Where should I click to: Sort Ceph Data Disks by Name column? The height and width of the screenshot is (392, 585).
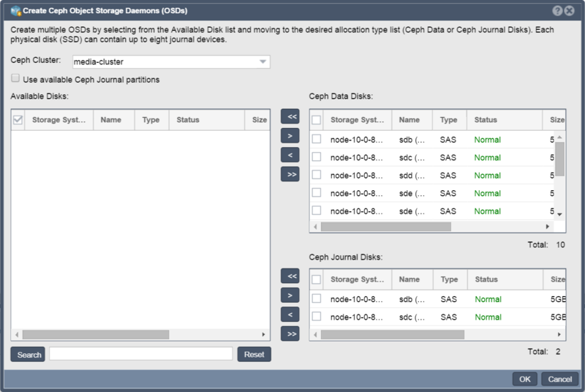click(x=412, y=120)
